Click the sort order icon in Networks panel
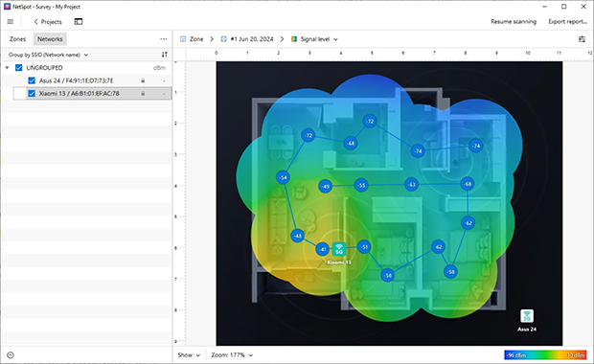Image resolution: width=594 pixels, height=364 pixels. [x=165, y=55]
